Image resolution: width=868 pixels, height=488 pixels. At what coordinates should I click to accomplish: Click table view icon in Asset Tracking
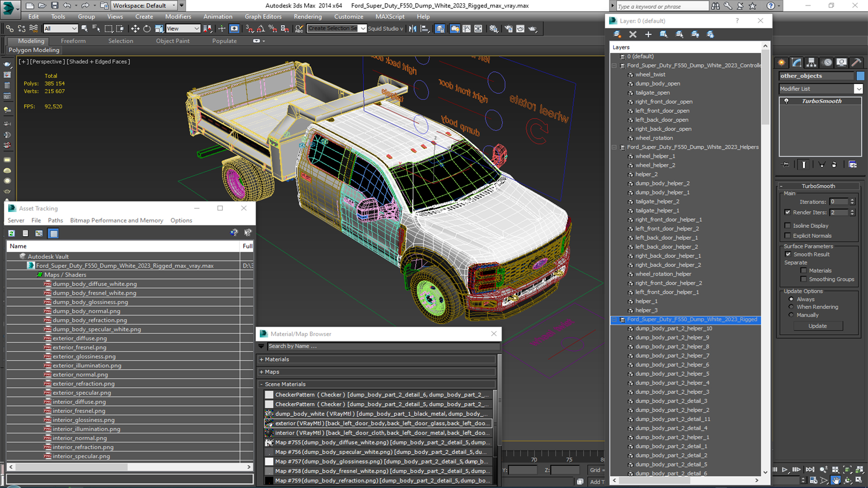54,233
